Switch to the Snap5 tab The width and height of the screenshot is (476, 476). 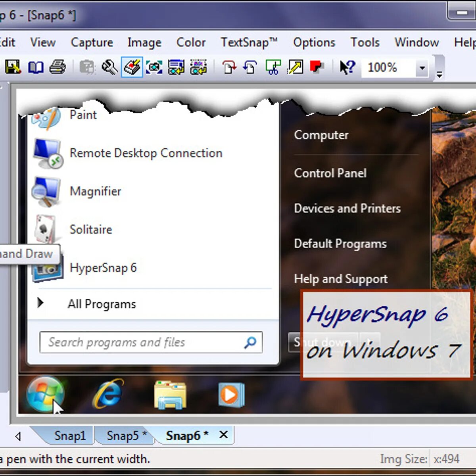tap(126, 436)
